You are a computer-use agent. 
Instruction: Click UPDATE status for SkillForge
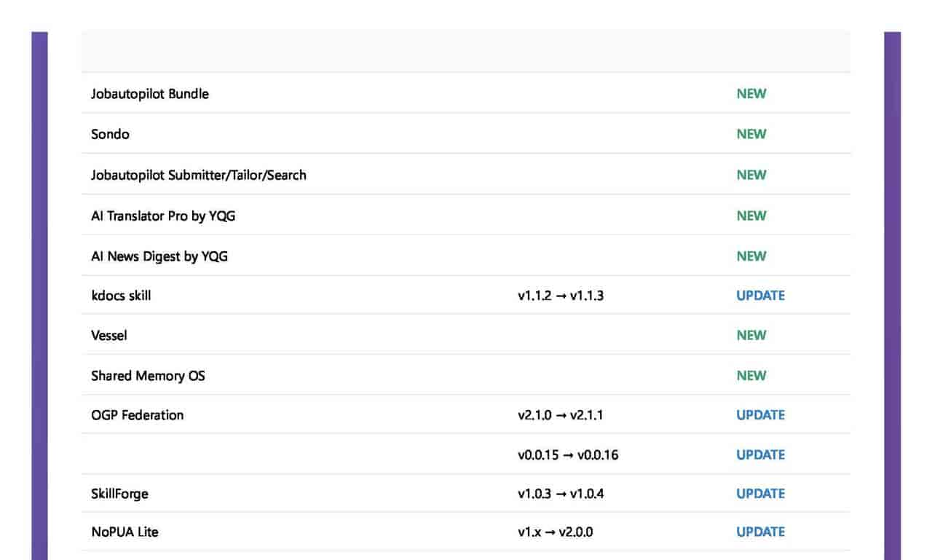click(x=761, y=494)
